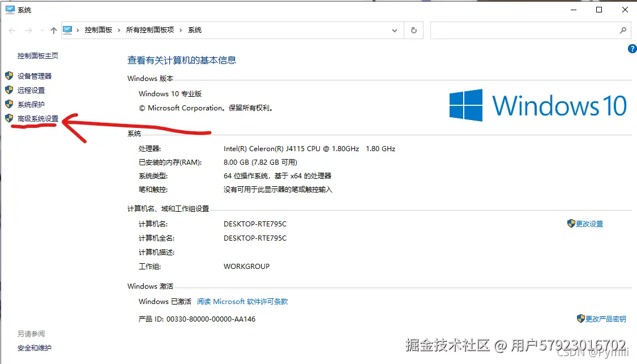637x364 pixels.
Task: Select computer name DESKTOP-RTE795C value
Action: pos(255,224)
